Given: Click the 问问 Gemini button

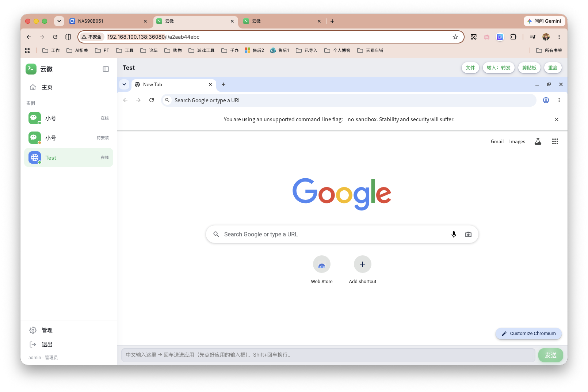Looking at the screenshot, I should (544, 21).
